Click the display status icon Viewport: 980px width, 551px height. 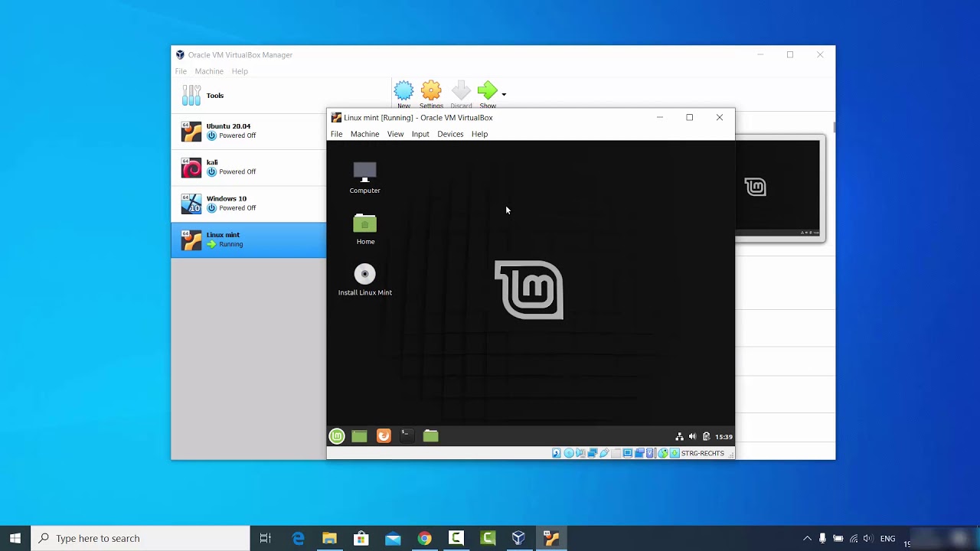(627, 453)
